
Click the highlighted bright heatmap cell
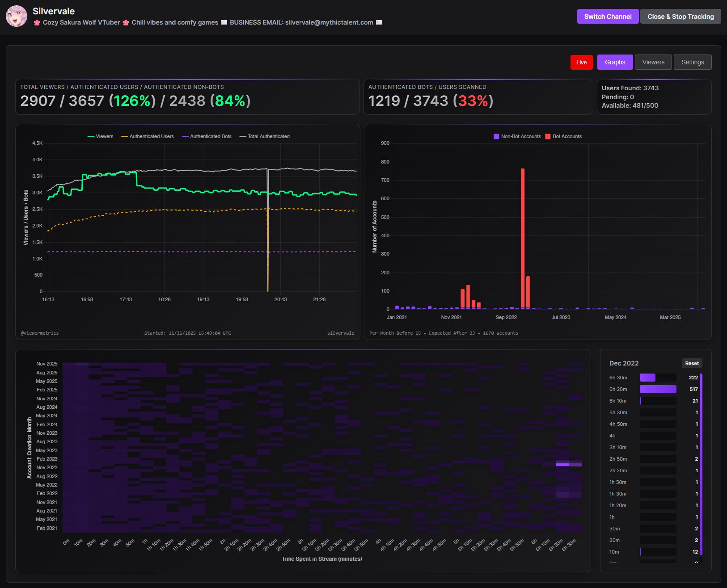[562, 465]
